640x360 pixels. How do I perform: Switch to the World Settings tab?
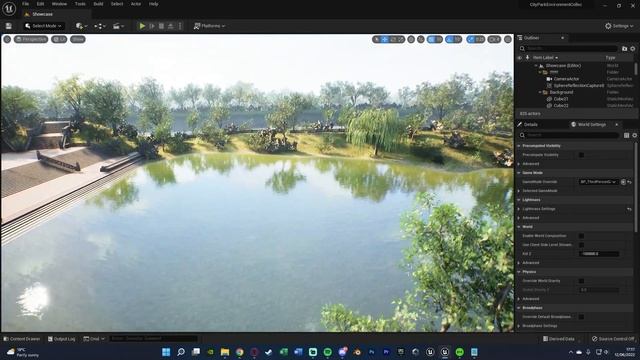592,124
